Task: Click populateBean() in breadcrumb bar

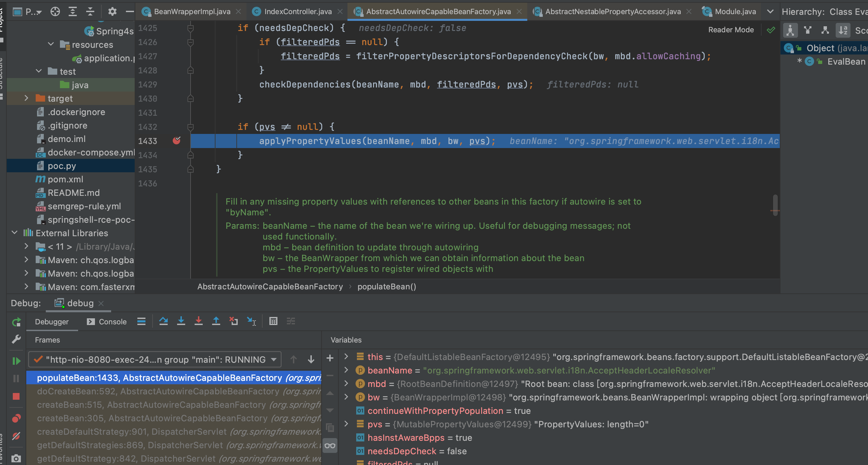Action: point(387,287)
